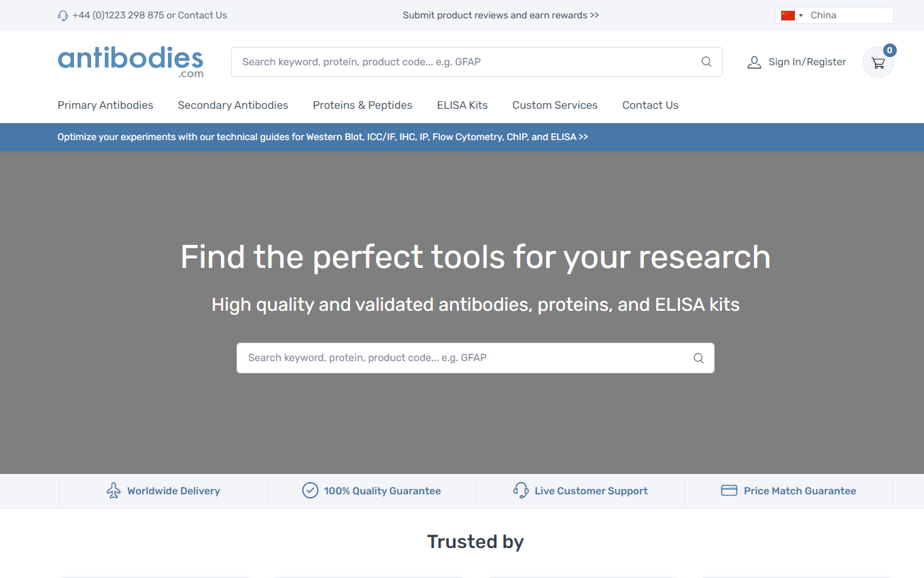The image size is (924, 578).
Task: Open the China country selector dropdown
Action: [834, 15]
